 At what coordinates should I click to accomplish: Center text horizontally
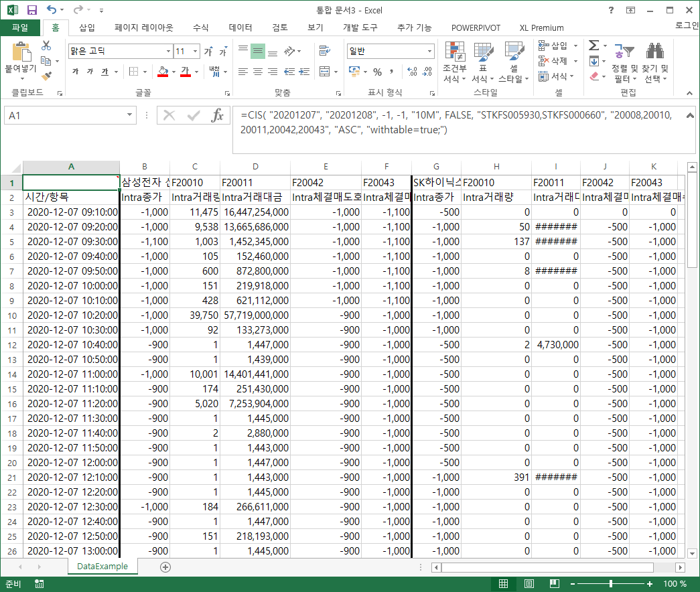(258, 72)
